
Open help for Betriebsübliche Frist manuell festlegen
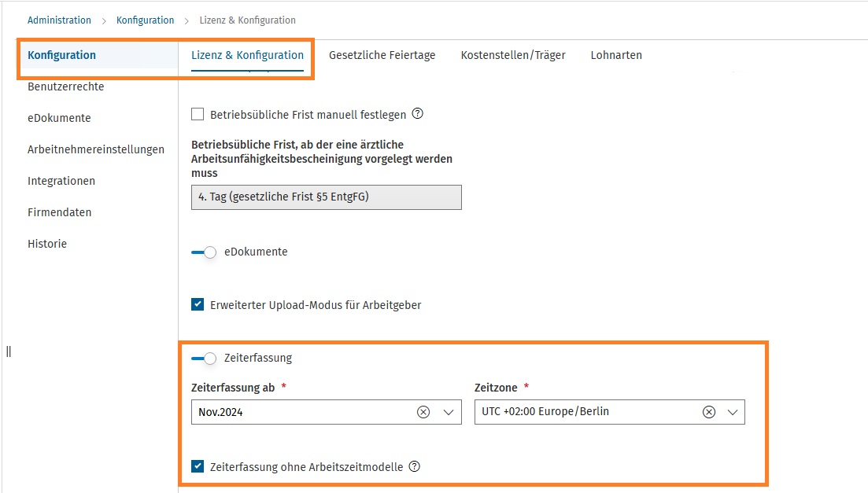418,114
